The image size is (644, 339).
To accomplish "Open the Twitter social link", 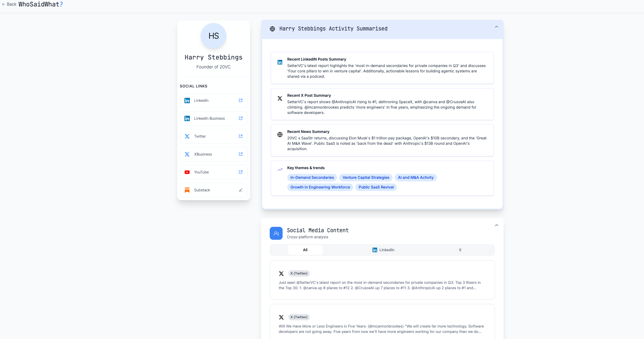I will [x=213, y=137].
